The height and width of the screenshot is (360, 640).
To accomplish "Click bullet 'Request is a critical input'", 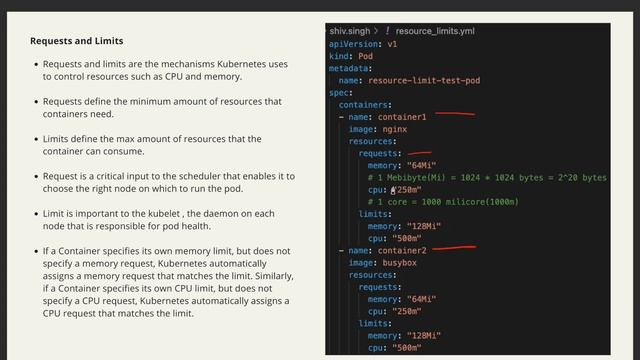I will 169,182.
